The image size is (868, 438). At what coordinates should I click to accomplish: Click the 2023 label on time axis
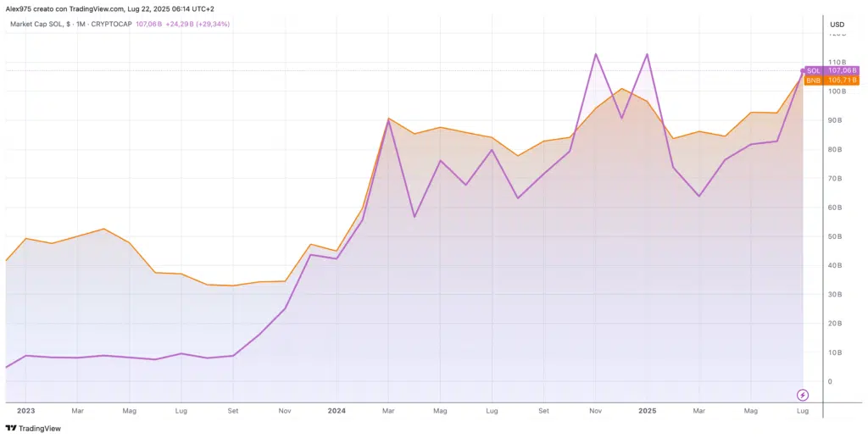click(25, 411)
